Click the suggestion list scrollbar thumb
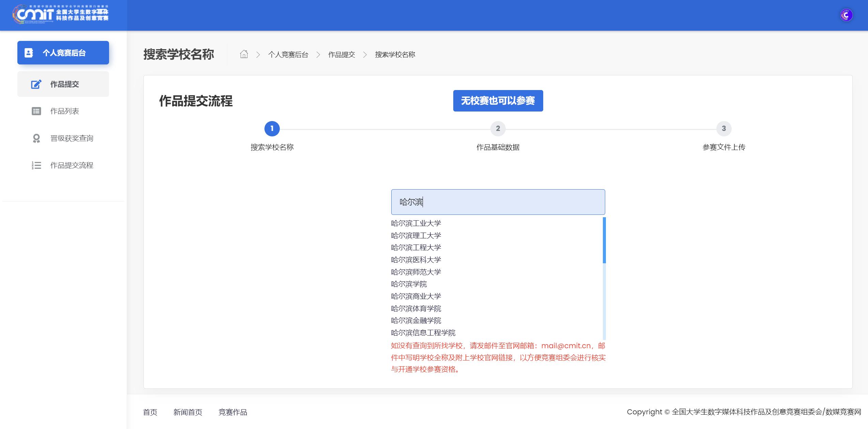 604,240
